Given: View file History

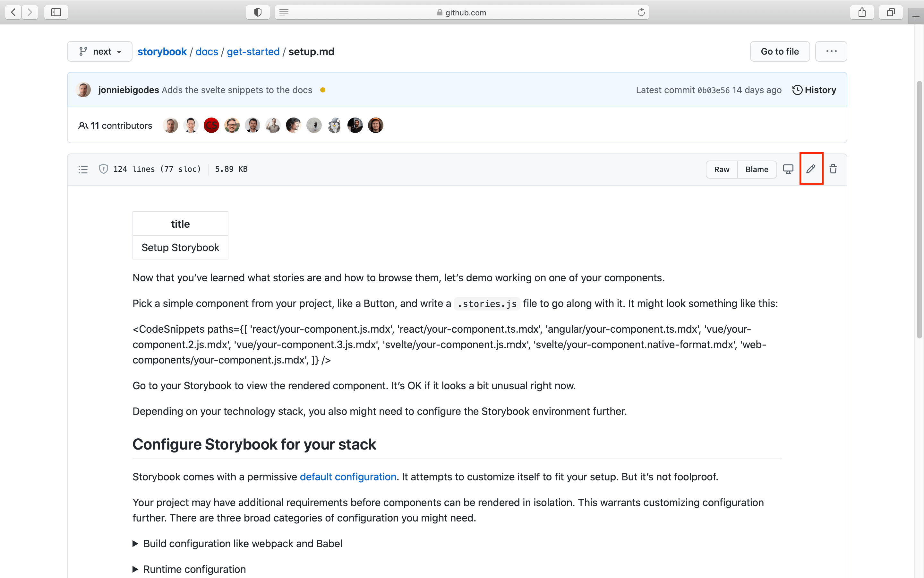Looking at the screenshot, I should tap(814, 90).
